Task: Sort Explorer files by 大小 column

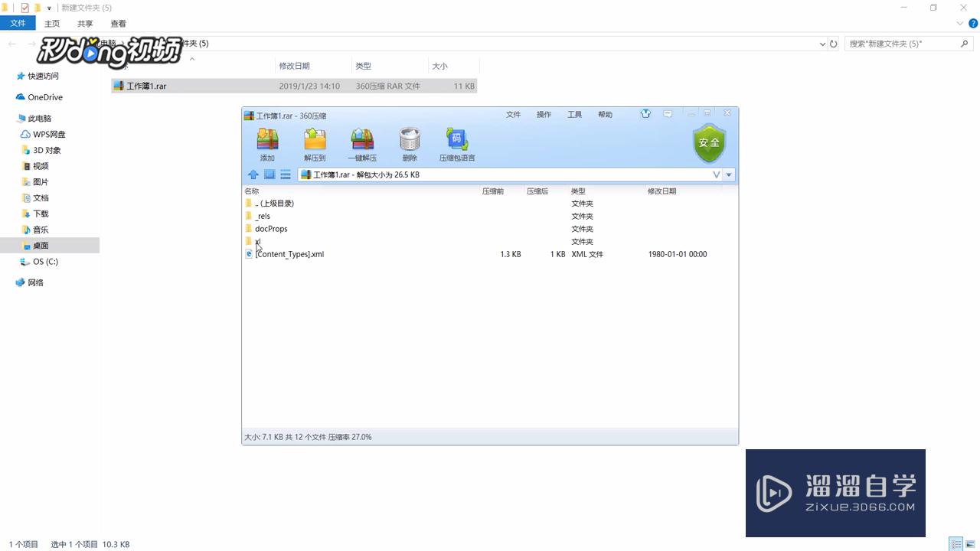Action: (440, 66)
